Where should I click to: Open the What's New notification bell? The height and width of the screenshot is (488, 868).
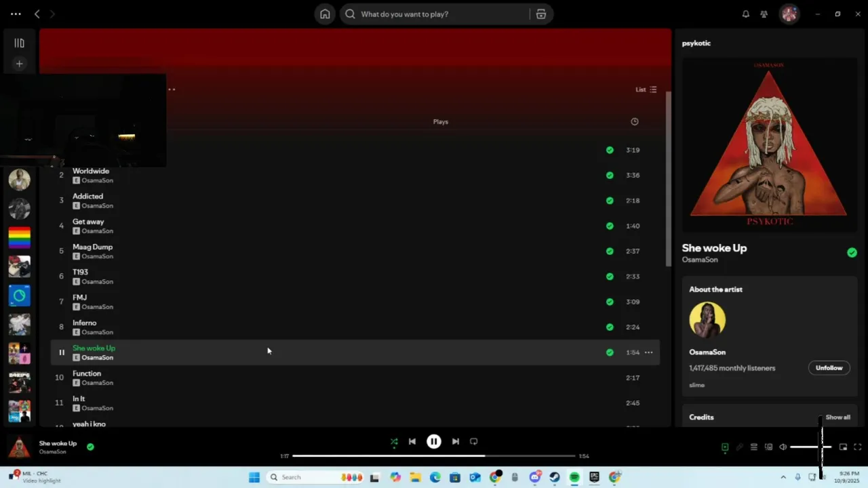point(746,14)
